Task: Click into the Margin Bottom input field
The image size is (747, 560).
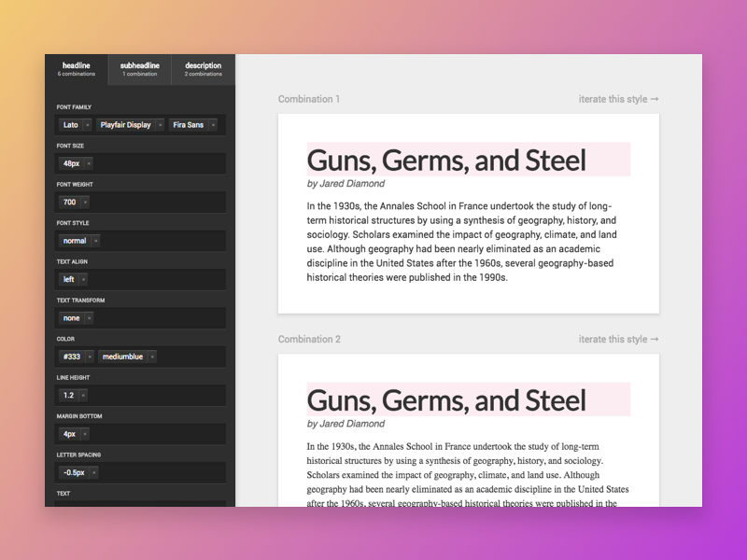Action: coord(140,434)
